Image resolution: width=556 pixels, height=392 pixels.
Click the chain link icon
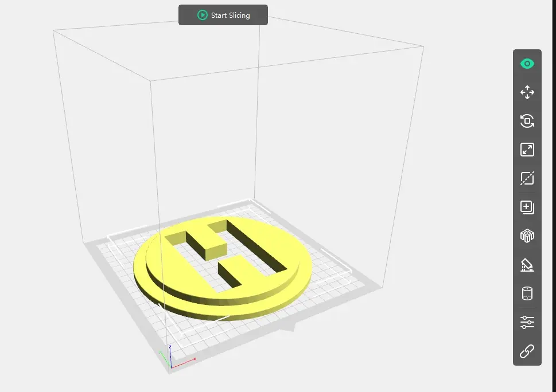tap(527, 351)
